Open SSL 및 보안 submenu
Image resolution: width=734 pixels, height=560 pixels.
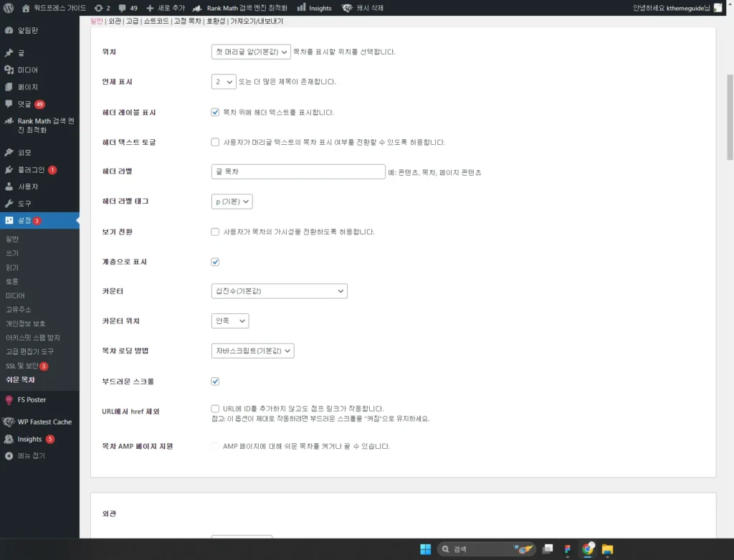click(x=22, y=366)
